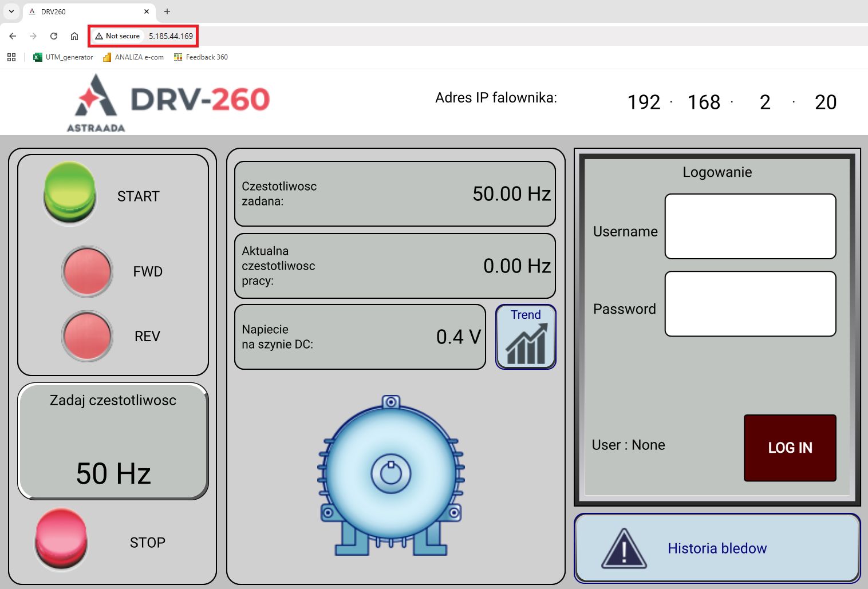The height and width of the screenshot is (589, 868).
Task: Expand the tab search dropdown arrow
Action: (11, 11)
